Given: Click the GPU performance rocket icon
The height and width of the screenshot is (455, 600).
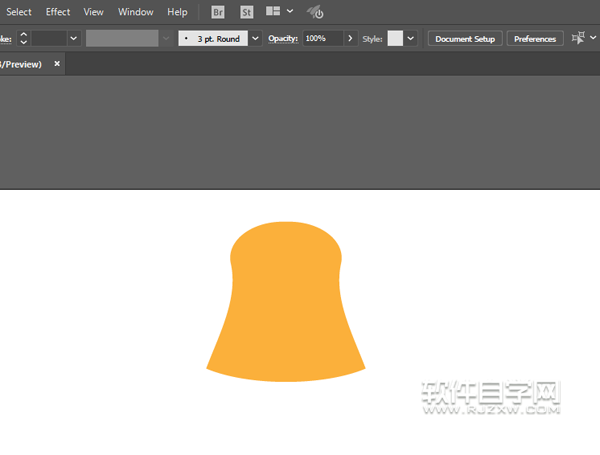Looking at the screenshot, I should pyautogui.click(x=315, y=12).
